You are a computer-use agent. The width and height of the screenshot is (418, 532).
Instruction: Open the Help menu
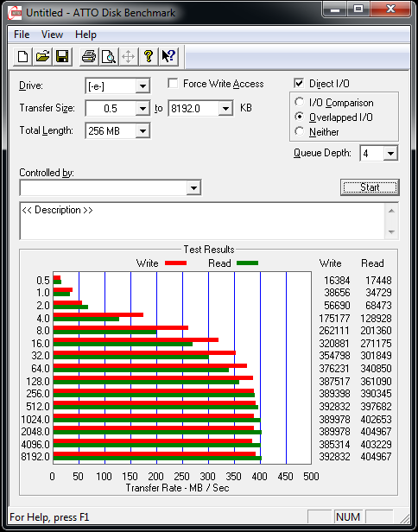pyautogui.click(x=85, y=35)
